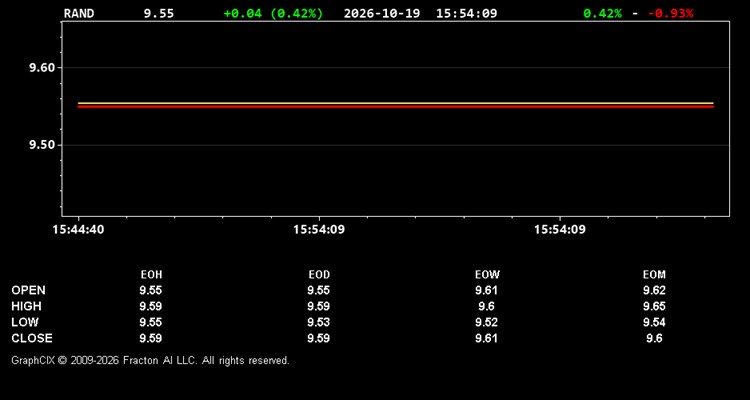
Task: Select the EOD CLOSE value 9.59
Action: 319,338
